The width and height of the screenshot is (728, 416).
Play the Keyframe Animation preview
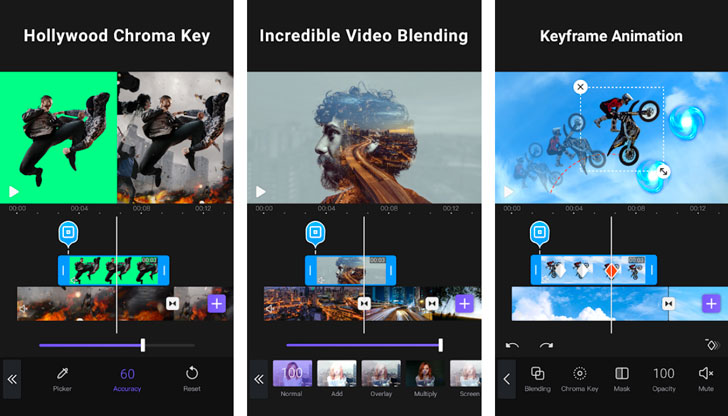pos(509,191)
